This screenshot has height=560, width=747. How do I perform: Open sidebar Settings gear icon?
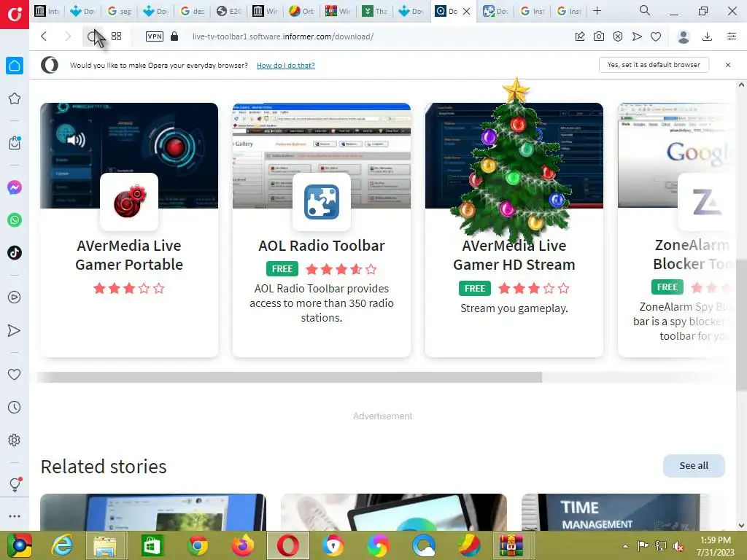[x=15, y=440]
